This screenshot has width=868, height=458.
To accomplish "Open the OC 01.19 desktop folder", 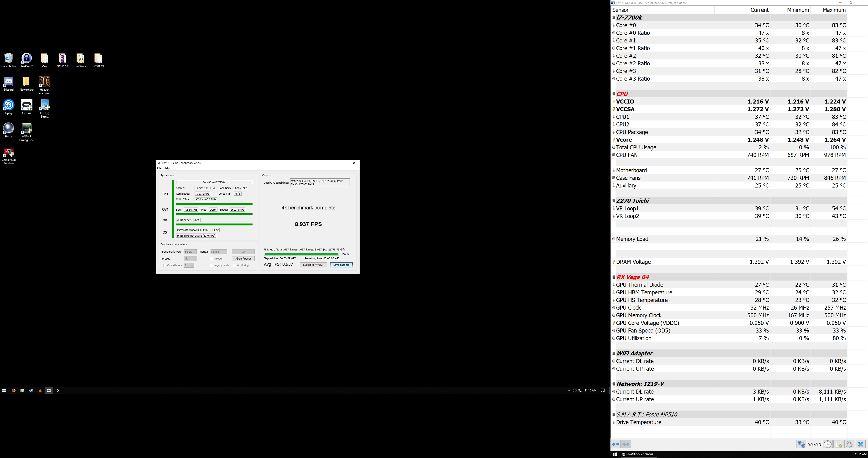I will click(x=98, y=60).
